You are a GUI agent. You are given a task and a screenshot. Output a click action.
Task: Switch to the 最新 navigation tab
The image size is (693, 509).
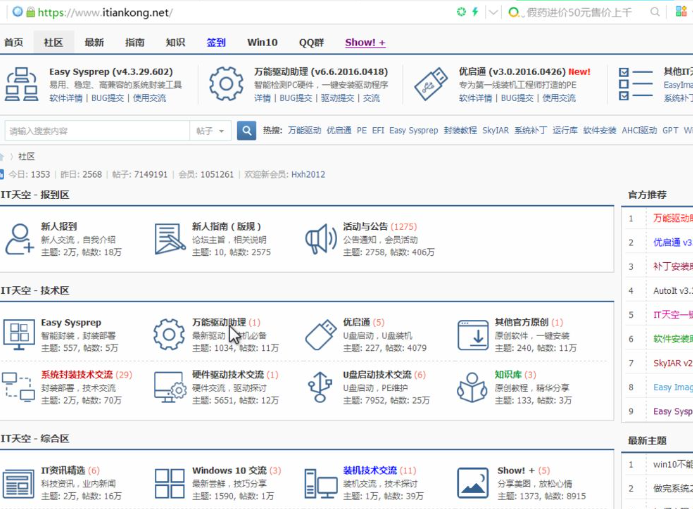pyautogui.click(x=94, y=43)
